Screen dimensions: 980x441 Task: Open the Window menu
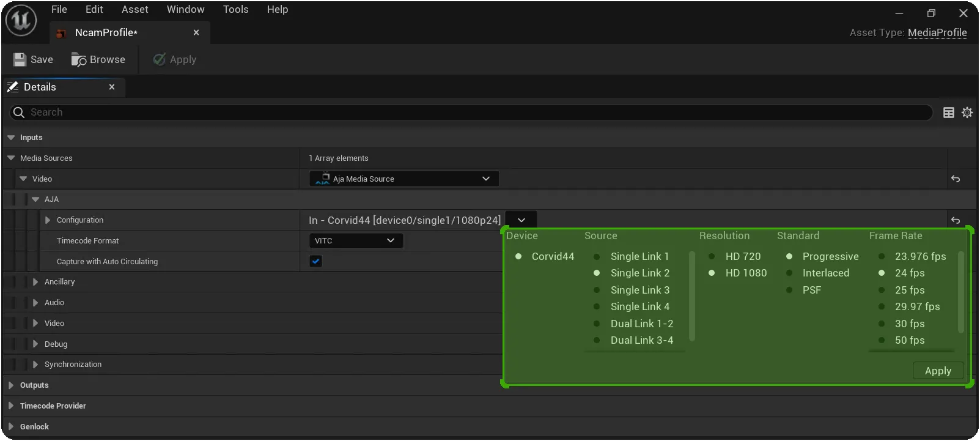[186, 10]
